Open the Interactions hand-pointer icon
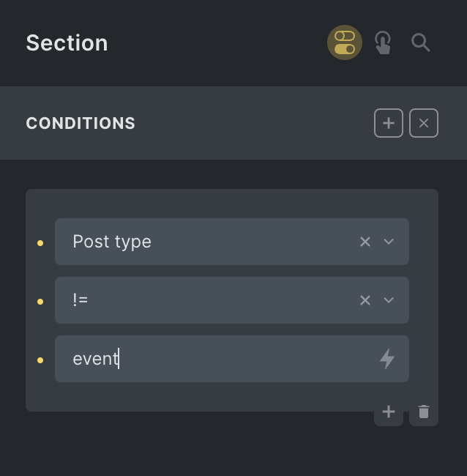Screen dimensions: 467x476 pos(383,42)
